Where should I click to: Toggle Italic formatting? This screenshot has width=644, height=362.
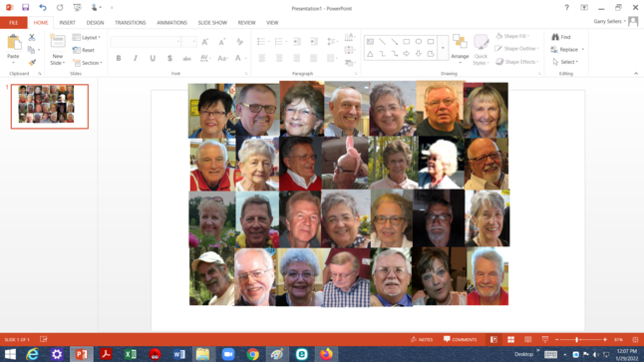(x=136, y=59)
